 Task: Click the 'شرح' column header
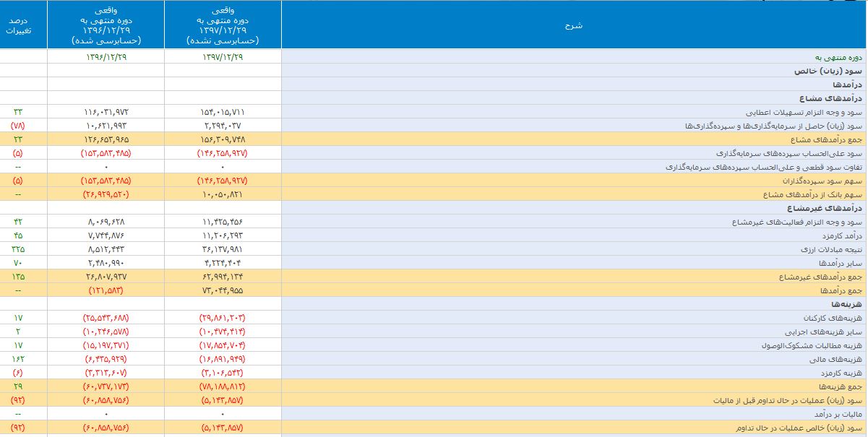573,25
